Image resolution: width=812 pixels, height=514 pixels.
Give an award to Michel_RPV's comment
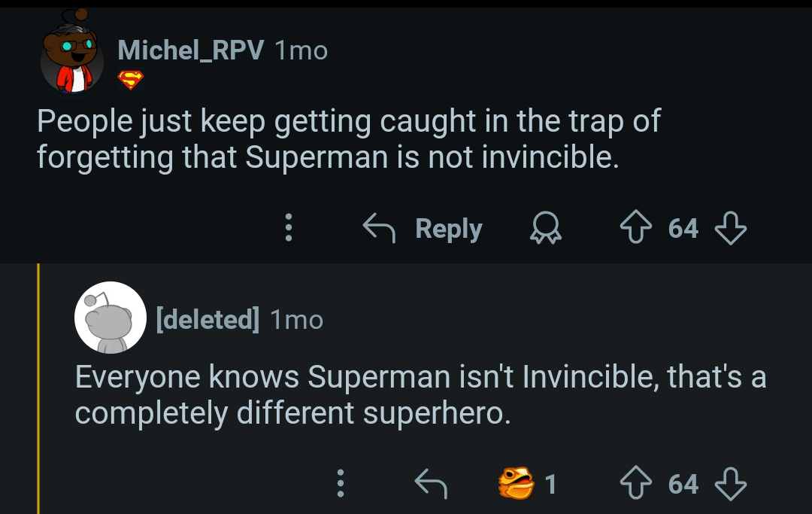click(547, 229)
